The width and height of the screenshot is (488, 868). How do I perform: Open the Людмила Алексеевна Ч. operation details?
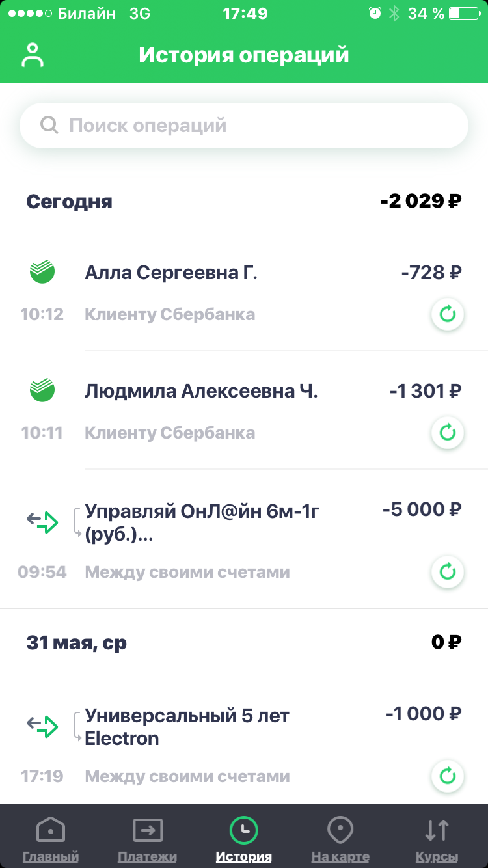pyautogui.click(x=244, y=411)
